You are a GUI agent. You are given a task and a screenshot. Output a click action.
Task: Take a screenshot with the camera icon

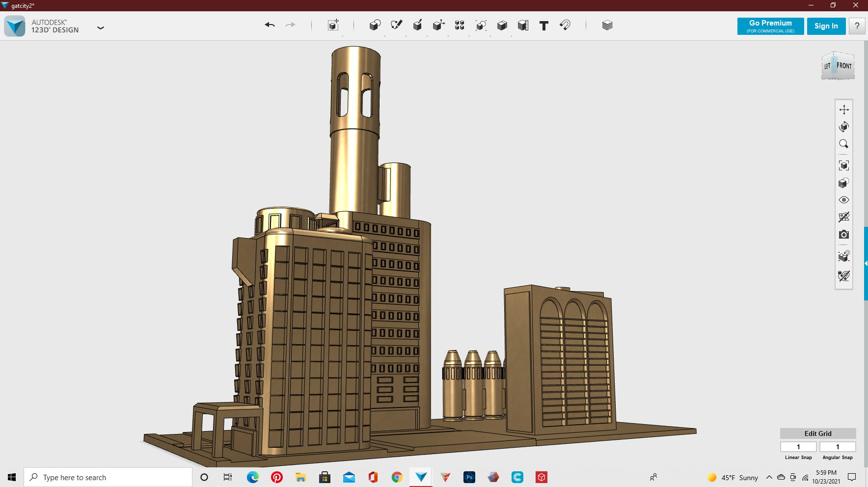[844, 235]
